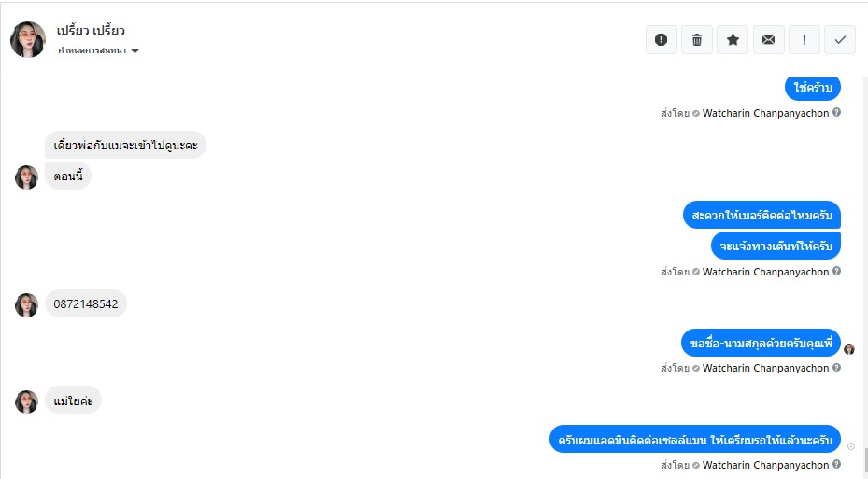Open the 'กำหนดการสนทนา' dropdown
This screenshot has width=868, height=479.
coord(92,50)
